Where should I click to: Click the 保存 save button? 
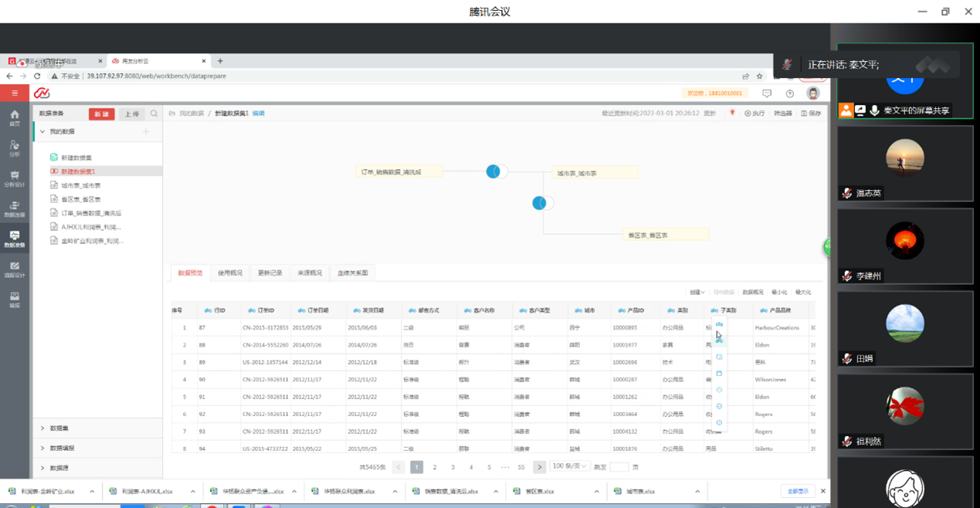(x=811, y=113)
